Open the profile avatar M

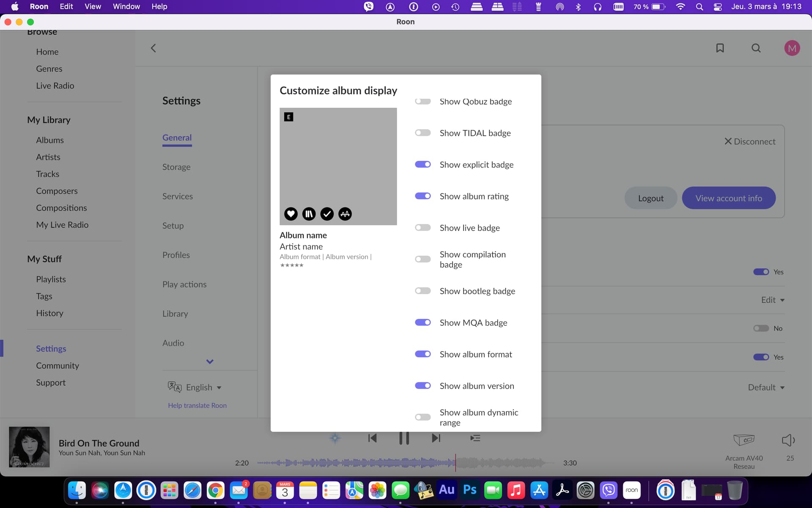tap(792, 48)
